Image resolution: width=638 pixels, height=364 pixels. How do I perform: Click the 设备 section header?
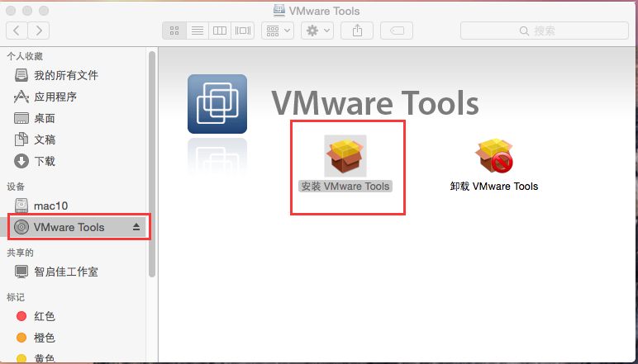click(16, 187)
